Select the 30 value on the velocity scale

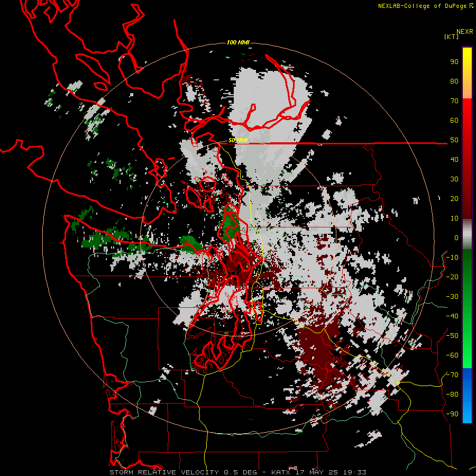tap(454, 179)
